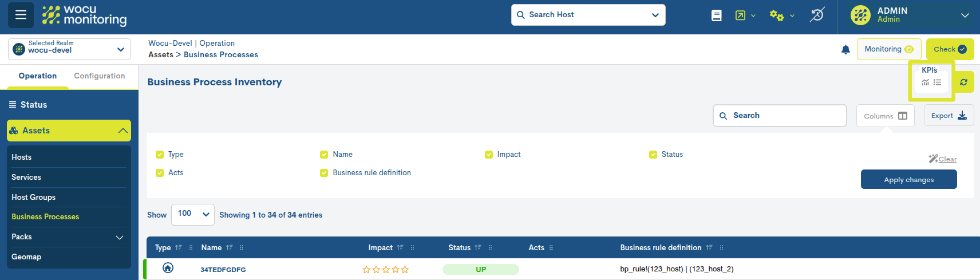Click in the inventory Search field
Screen dimensions: 980x280
pyautogui.click(x=780, y=116)
